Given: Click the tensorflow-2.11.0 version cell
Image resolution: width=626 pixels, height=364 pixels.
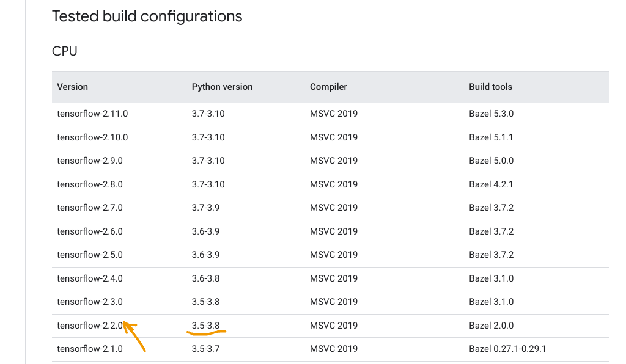Looking at the screenshot, I should [x=92, y=114].
